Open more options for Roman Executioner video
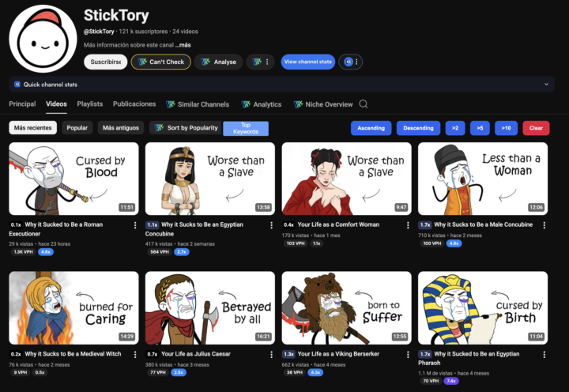Screen dimensions: 569x392 coord(135,225)
